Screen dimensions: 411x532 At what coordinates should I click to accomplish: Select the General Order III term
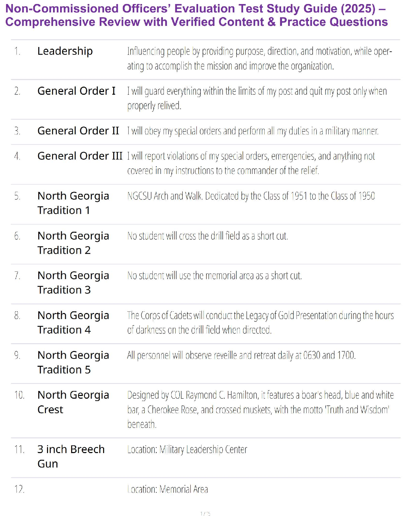click(x=80, y=156)
